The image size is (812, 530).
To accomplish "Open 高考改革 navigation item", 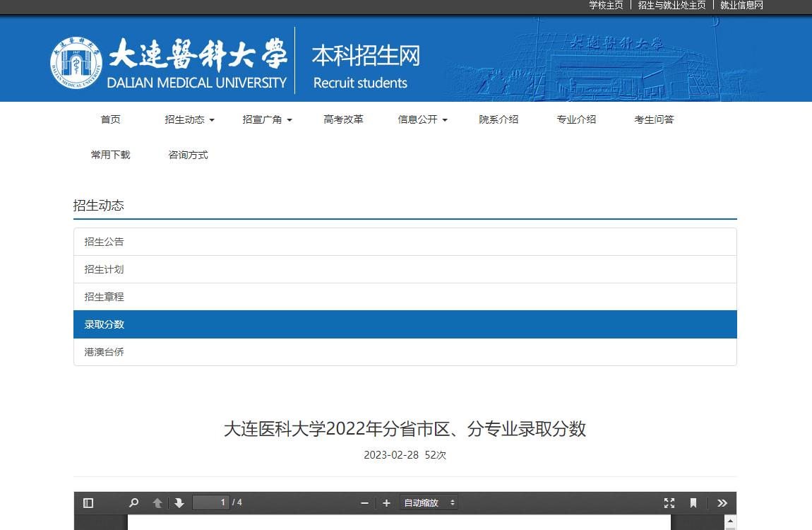I will tap(343, 119).
